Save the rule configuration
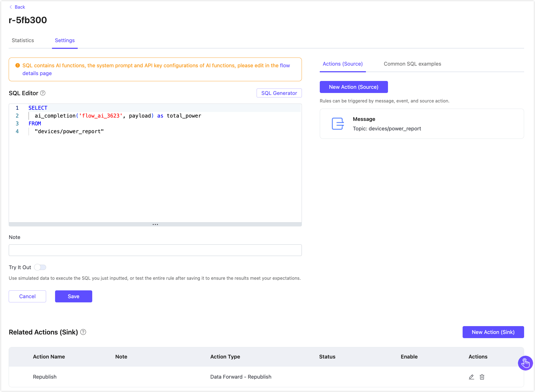This screenshot has height=392, width=535. click(x=74, y=296)
